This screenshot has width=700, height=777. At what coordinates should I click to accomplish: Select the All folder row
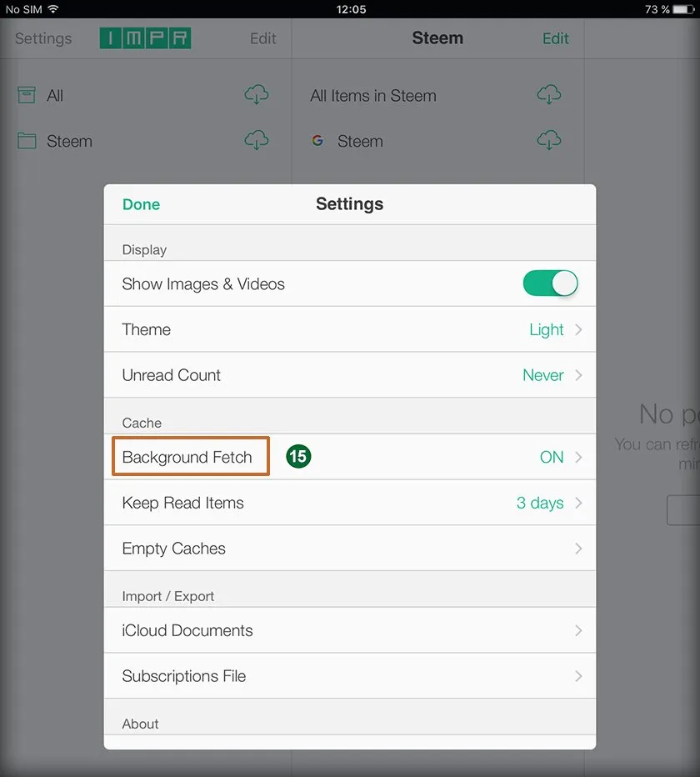146,95
